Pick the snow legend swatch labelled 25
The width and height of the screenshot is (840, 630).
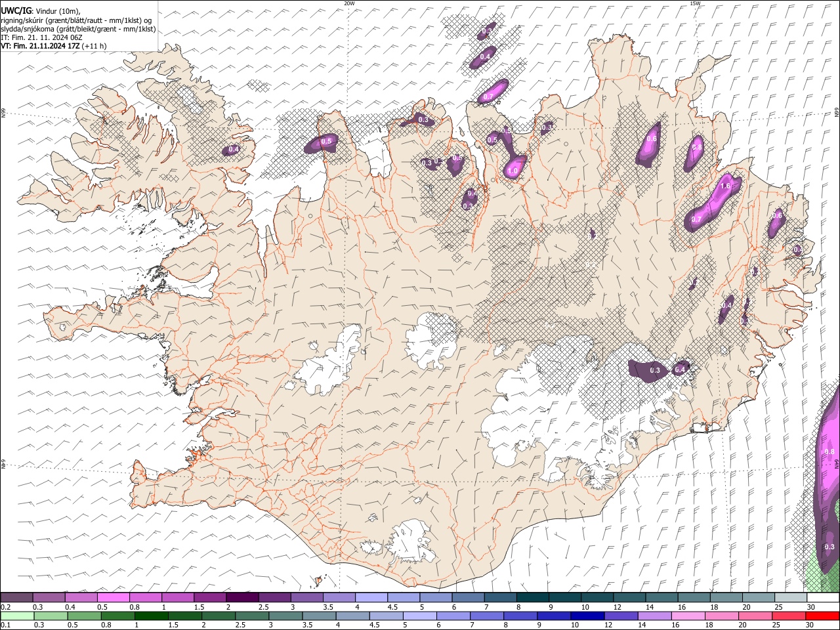pyautogui.click(x=791, y=597)
